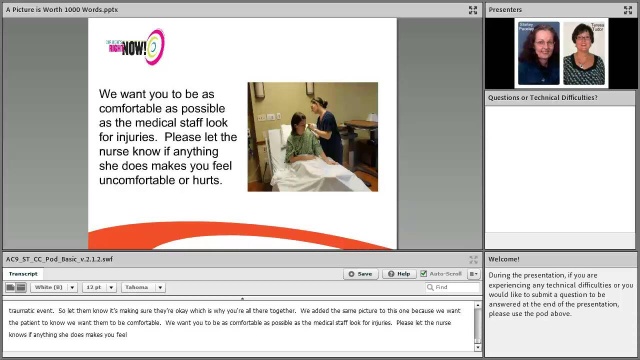
Task: Click the hospital exam photo on slide
Action: pyautogui.click(x=313, y=137)
